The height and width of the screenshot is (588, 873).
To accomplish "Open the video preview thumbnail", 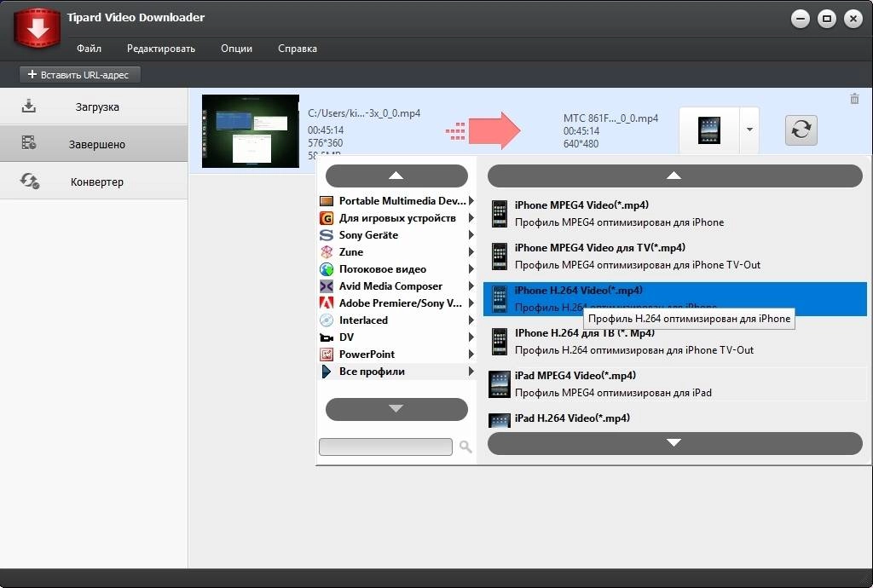I will point(250,130).
